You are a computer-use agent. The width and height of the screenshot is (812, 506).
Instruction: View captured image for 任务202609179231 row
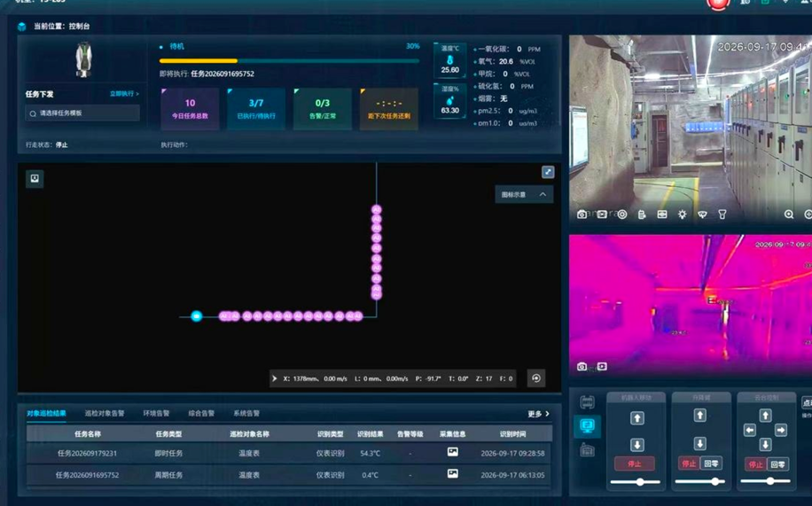click(453, 452)
